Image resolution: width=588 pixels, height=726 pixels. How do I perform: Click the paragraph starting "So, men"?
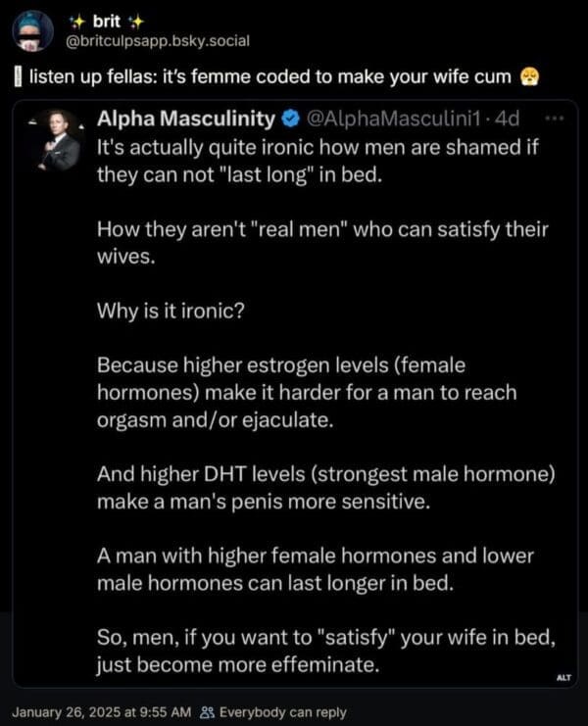[x=326, y=652]
